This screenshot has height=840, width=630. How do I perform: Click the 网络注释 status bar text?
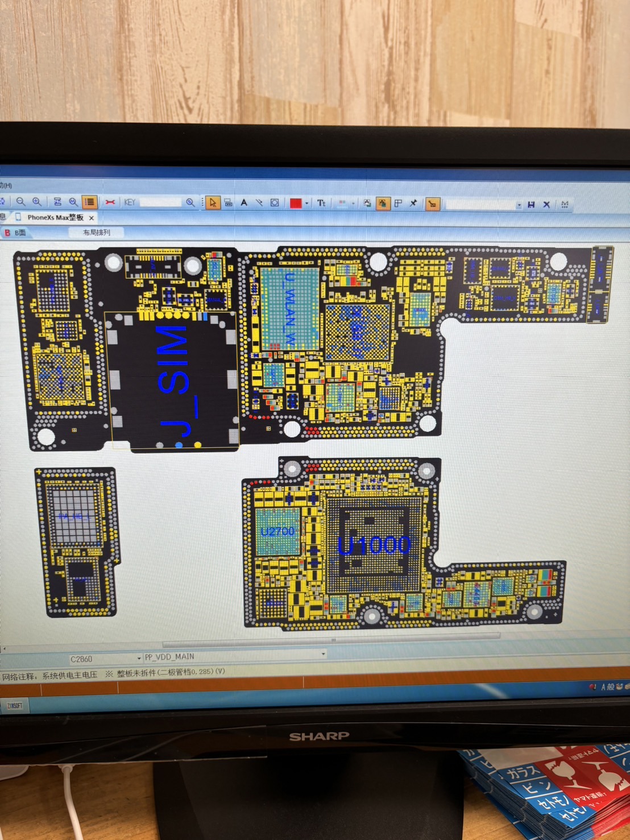19,676
